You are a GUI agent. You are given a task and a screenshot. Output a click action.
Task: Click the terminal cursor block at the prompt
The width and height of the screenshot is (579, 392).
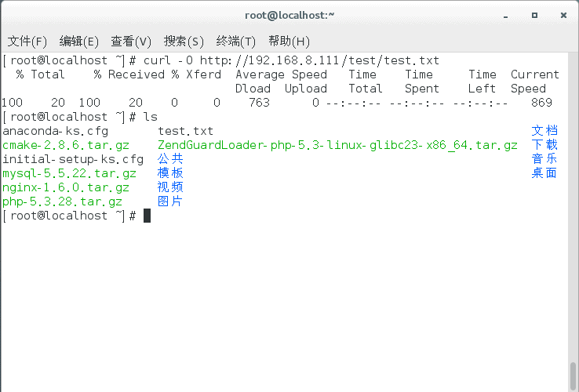point(147,216)
